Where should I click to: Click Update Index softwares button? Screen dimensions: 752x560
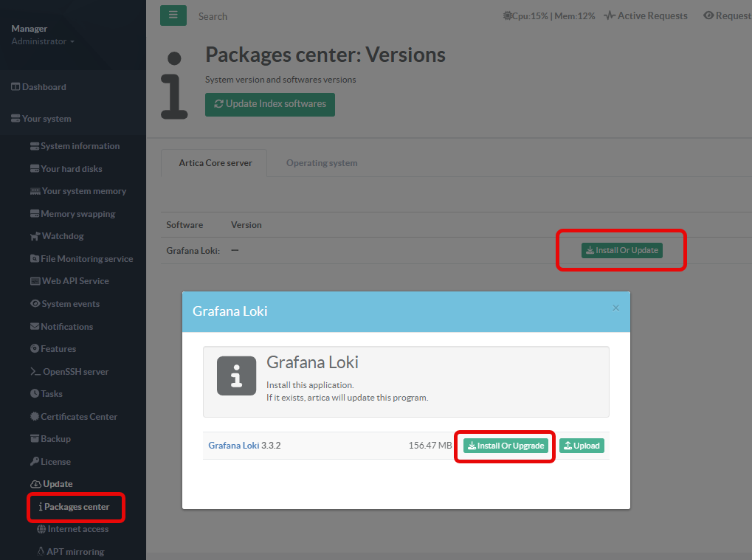pyautogui.click(x=270, y=104)
